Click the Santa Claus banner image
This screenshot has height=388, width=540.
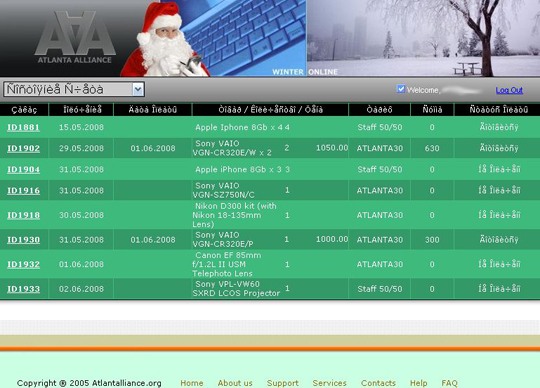click(x=165, y=39)
